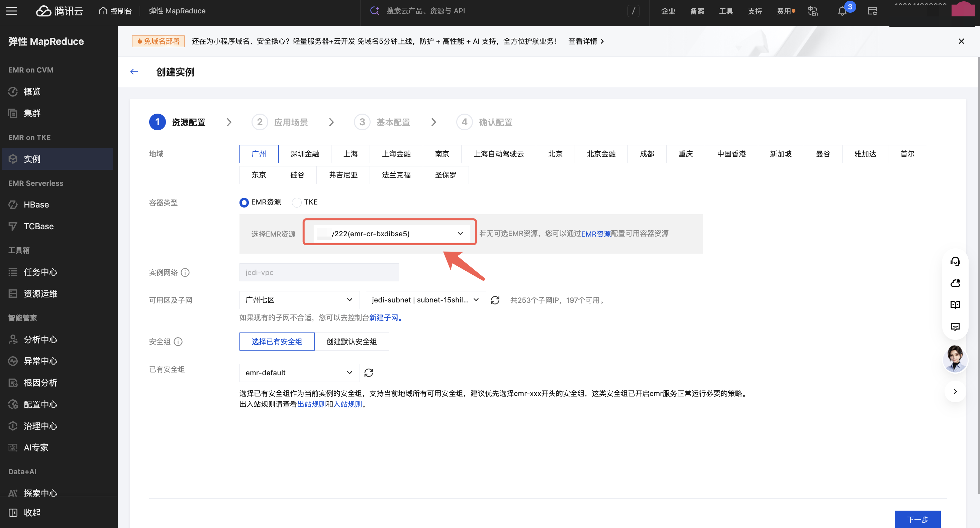Open 异常中心 in the sidebar
Viewport: 980px width, 528px height.
tap(58, 361)
